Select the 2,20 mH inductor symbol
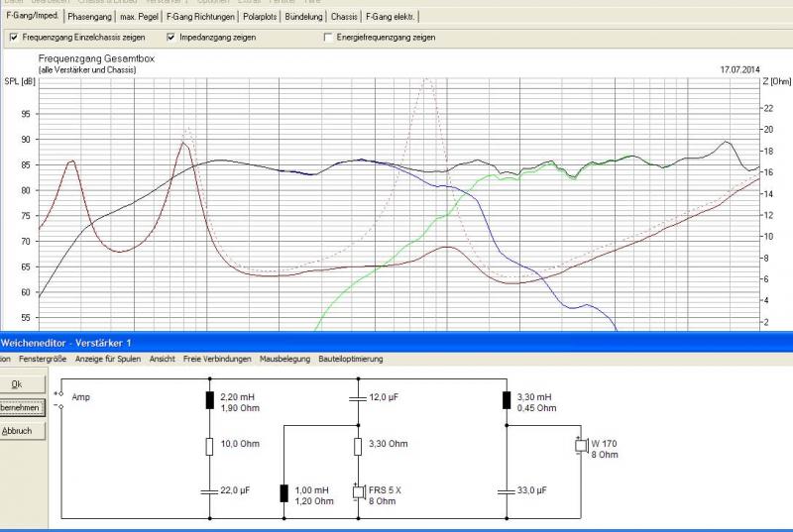The height and width of the screenshot is (532, 793). pyautogui.click(x=210, y=400)
